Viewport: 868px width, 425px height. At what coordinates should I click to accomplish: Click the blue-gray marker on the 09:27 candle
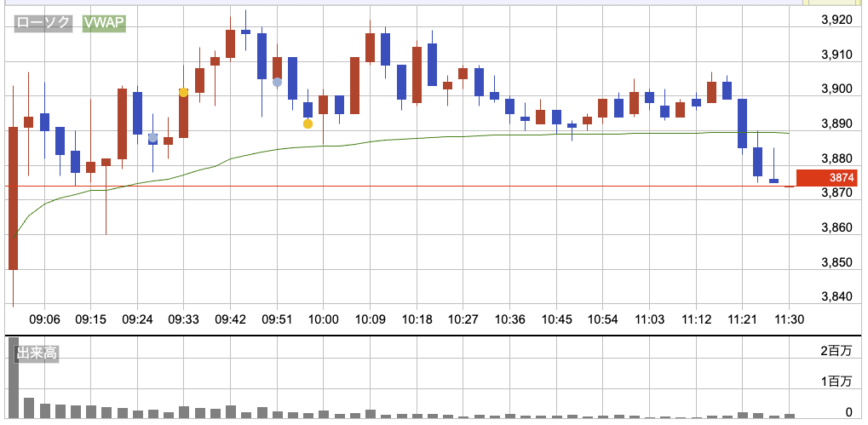152,138
